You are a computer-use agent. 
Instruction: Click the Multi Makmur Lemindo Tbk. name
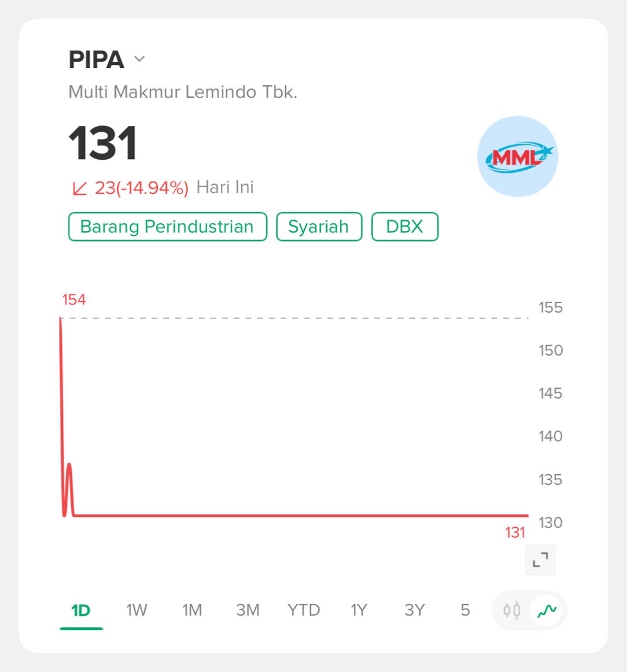tap(183, 92)
